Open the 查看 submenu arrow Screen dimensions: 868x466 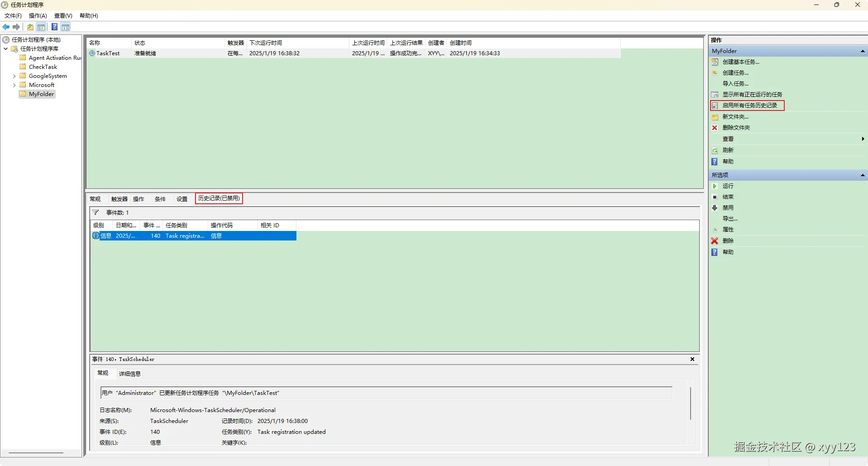(x=863, y=139)
